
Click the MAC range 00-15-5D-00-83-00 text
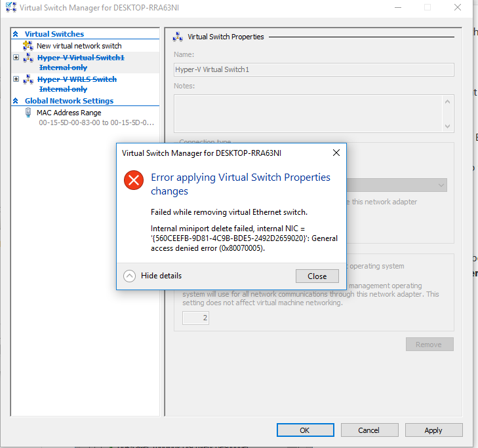(x=96, y=122)
